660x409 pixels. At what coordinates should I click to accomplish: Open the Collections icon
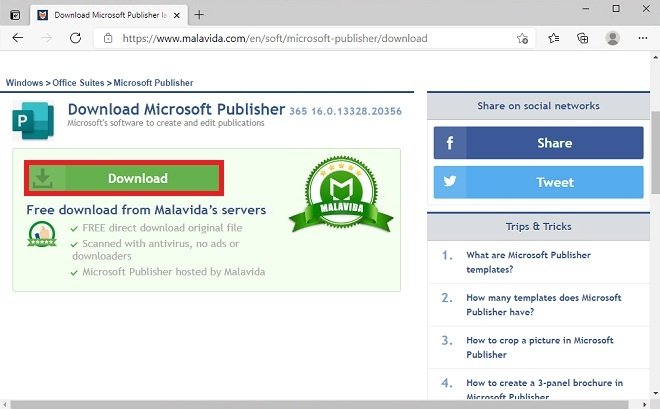pos(583,38)
